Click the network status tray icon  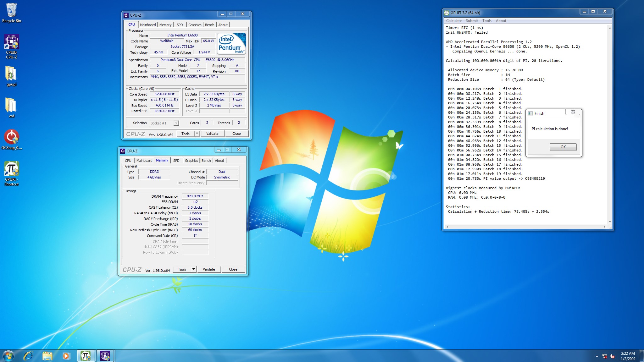tap(604, 356)
